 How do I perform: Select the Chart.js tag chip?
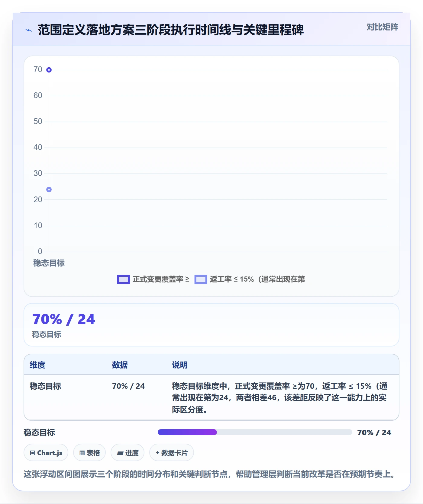pos(46,453)
